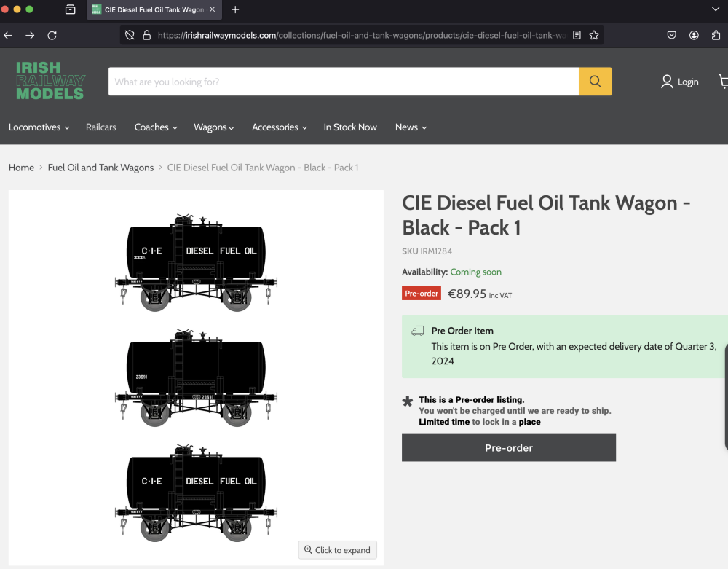This screenshot has height=569, width=728.
Task: Click the Click to expand image button
Action: [338, 550]
